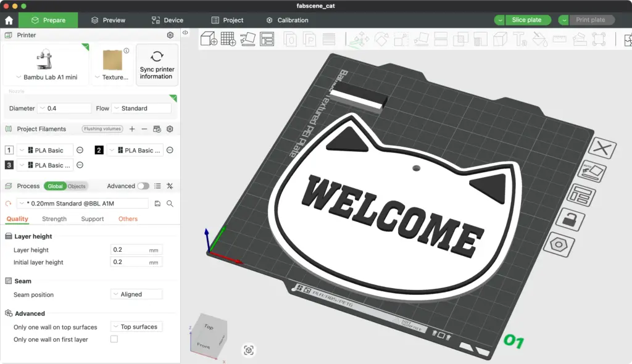Edit filament 1 PLA Basic preset
This screenshot has height=364, width=632.
click(80, 151)
